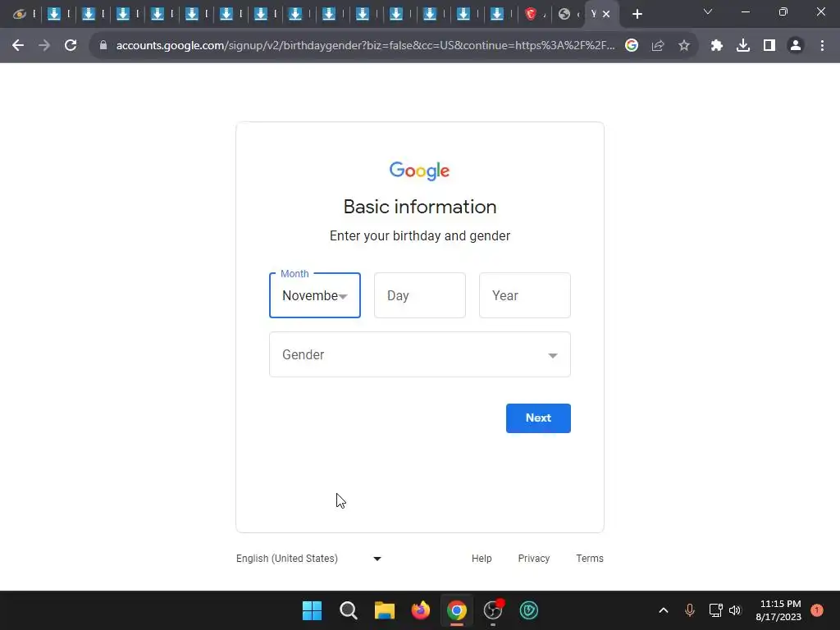Screen dimensions: 840x630
Task: Open the notification badge icon
Action: (817, 610)
